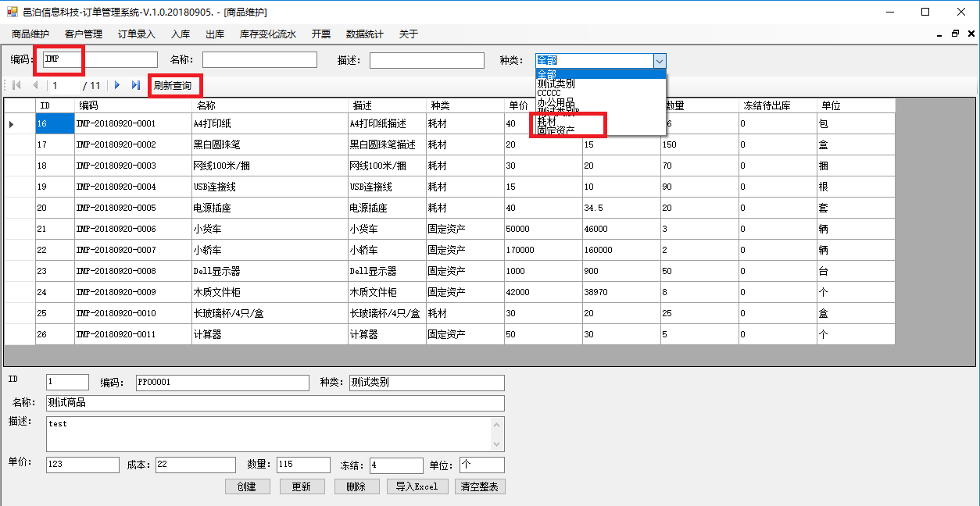The width and height of the screenshot is (980, 506).
Task: Click the 导入Excel button
Action: tap(417, 486)
